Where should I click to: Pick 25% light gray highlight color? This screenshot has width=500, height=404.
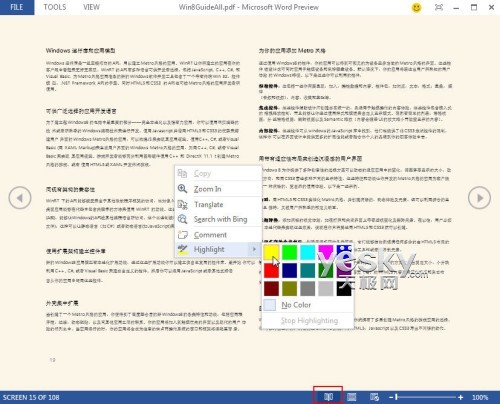(x=326, y=288)
